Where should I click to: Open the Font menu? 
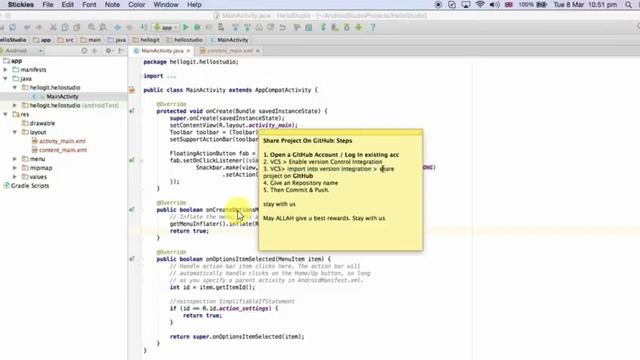click(x=89, y=4)
